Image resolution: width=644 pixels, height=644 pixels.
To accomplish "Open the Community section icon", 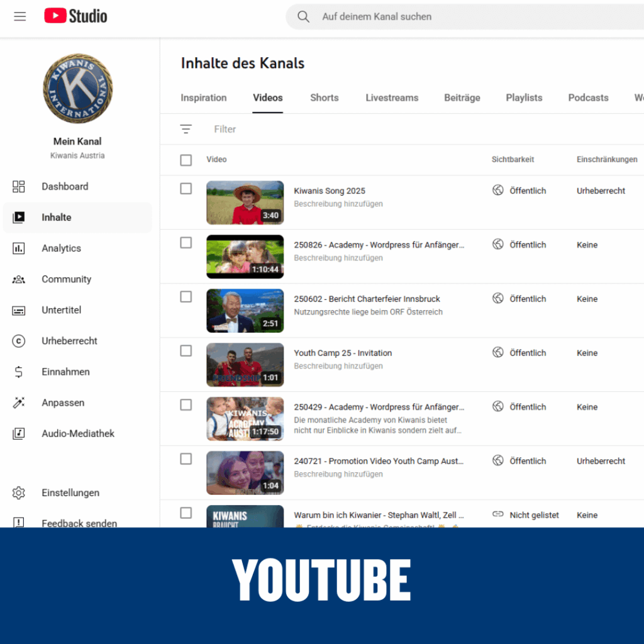I will click(19, 279).
